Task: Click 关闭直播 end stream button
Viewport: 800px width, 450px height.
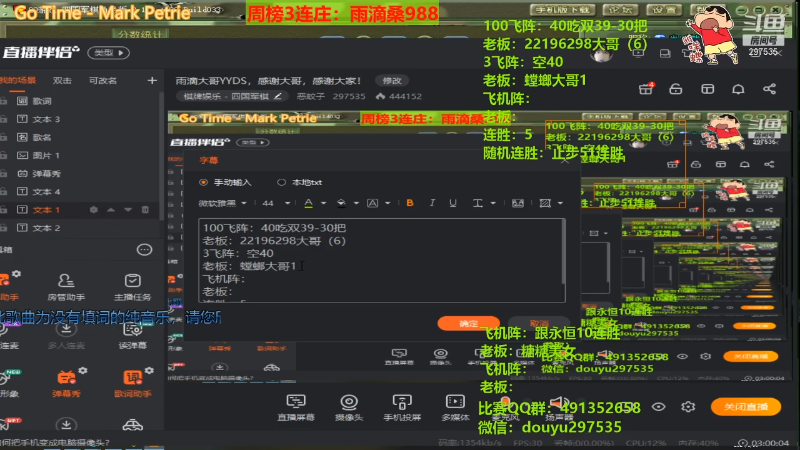Action: [746, 407]
